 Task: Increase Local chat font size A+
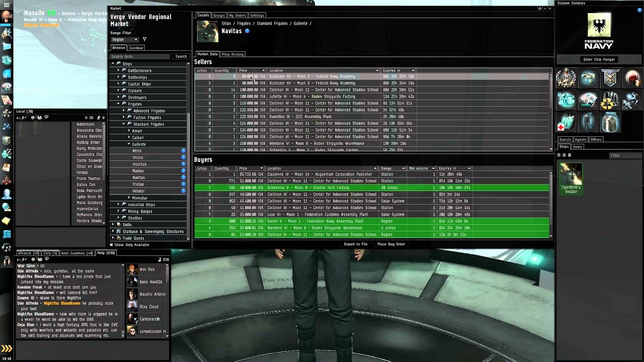point(24,118)
